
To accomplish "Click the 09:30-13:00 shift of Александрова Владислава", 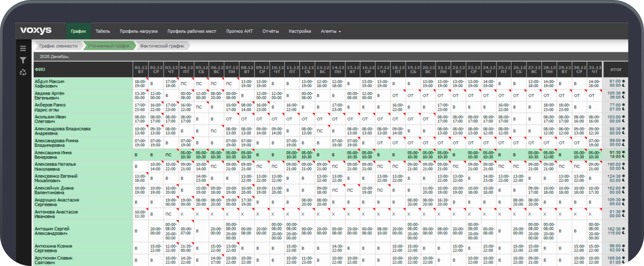I will pos(155,131).
